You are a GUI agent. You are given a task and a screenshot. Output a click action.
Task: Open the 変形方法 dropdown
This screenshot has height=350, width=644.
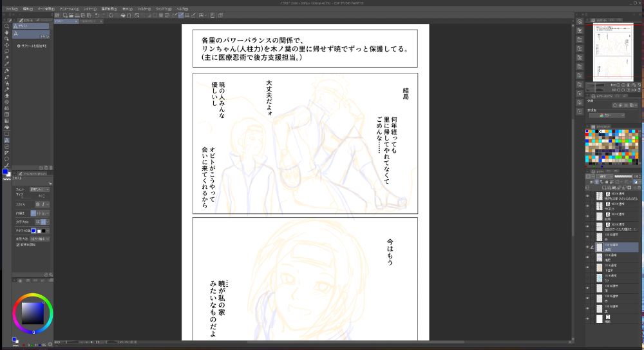coord(39,238)
